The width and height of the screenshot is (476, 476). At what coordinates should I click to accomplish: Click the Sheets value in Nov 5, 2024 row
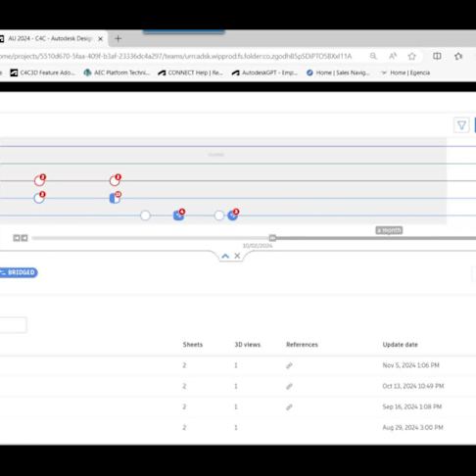(x=184, y=365)
